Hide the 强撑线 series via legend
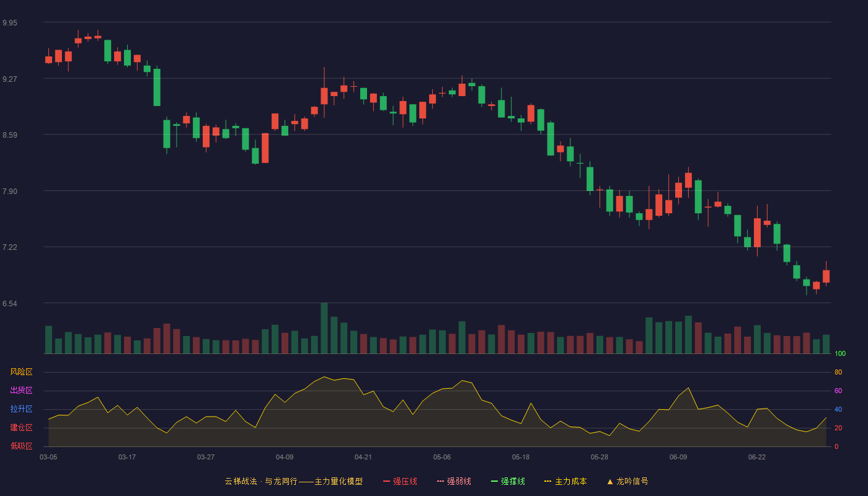The height and width of the screenshot is (496, 868). click(x=508, y=481)
